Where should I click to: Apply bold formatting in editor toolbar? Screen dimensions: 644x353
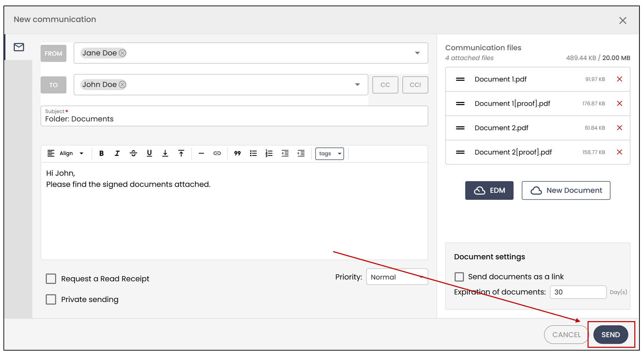(101, 153)
